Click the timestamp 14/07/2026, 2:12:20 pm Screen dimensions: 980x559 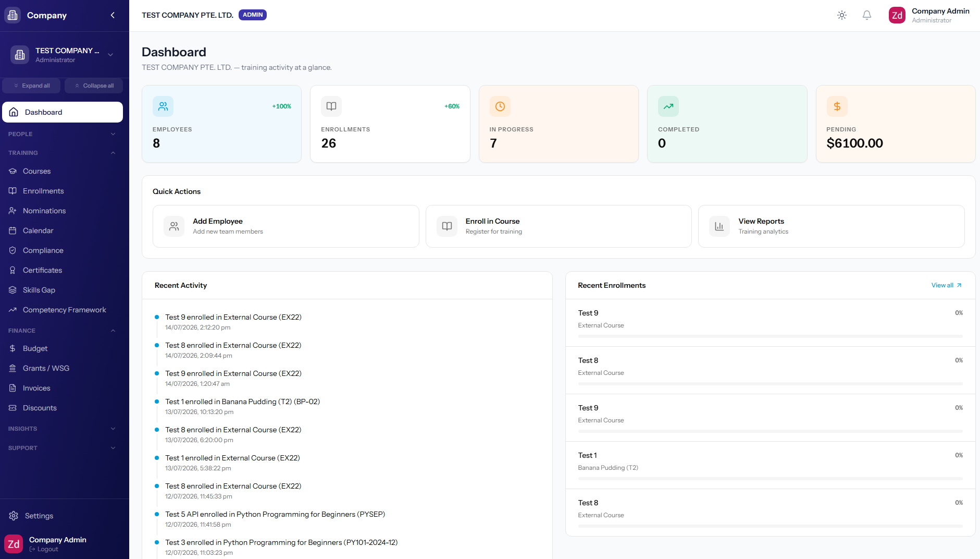pyautogui.click(x=197, y=327)
